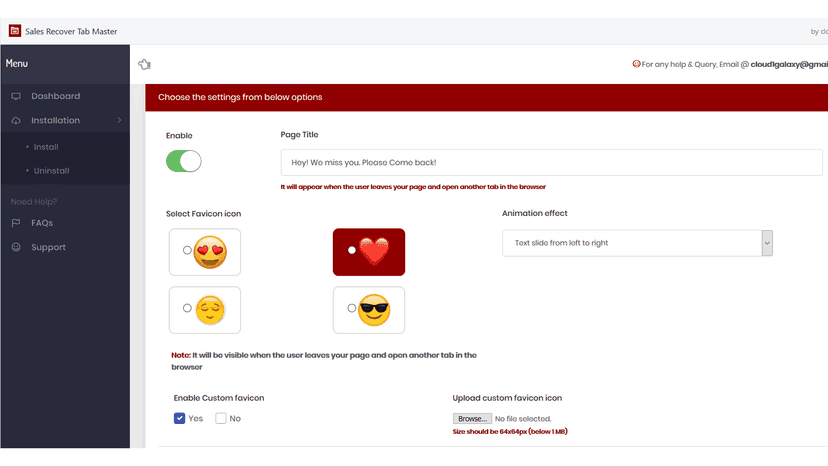Check the No custom favicon checkbox
828x466 pixels.
coord(221,418)
